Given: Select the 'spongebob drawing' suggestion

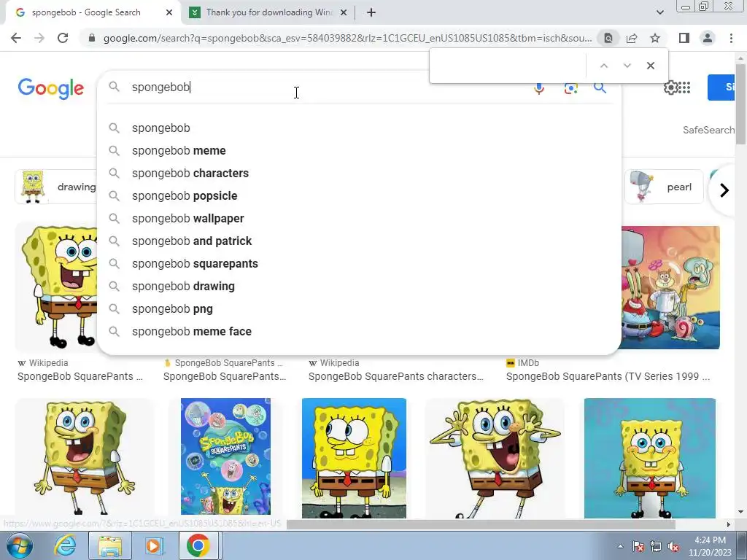Looking at the screenshot, I should [359, 286].
